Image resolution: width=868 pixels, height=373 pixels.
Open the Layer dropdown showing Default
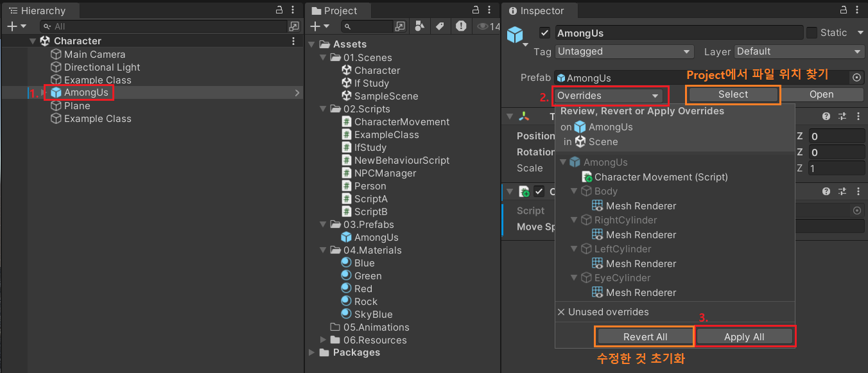point(799,51)
